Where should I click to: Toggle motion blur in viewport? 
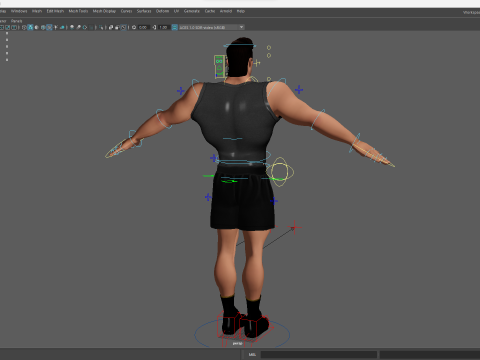(x=78, y=27)
